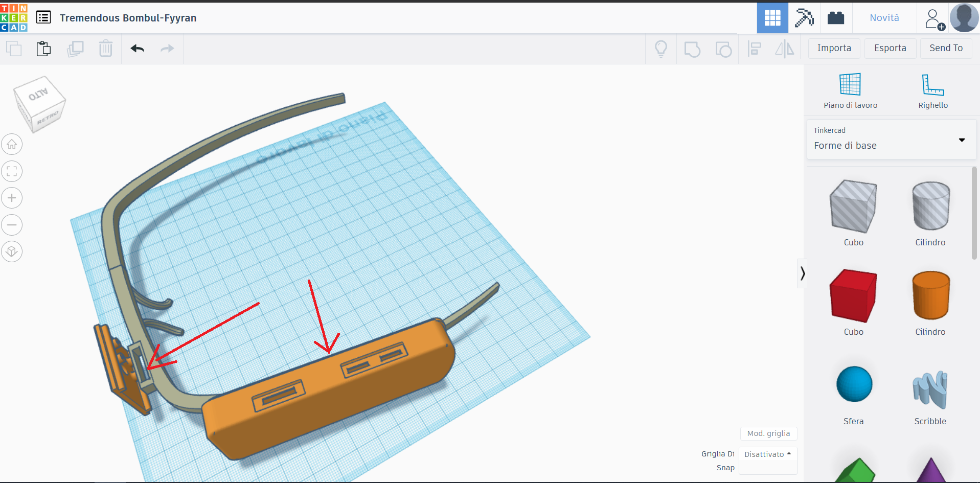980x483 pixels.
Task: Invite a collaborator with add-person icon
Action: [935, 19]
